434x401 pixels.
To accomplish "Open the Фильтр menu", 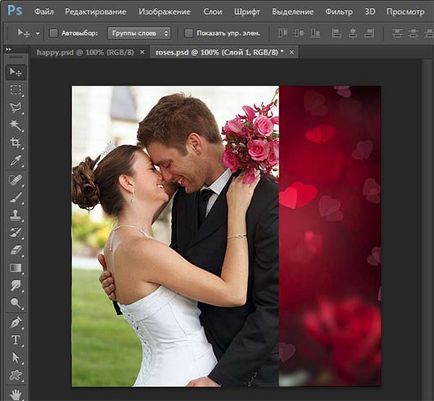I will [339, 12].
